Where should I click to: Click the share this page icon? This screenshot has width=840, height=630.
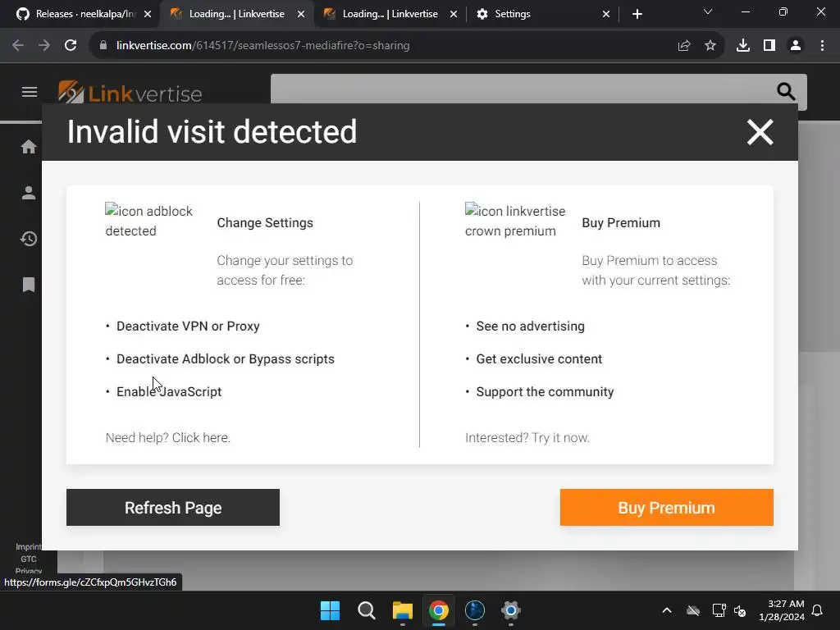click(x=684, y=46)
